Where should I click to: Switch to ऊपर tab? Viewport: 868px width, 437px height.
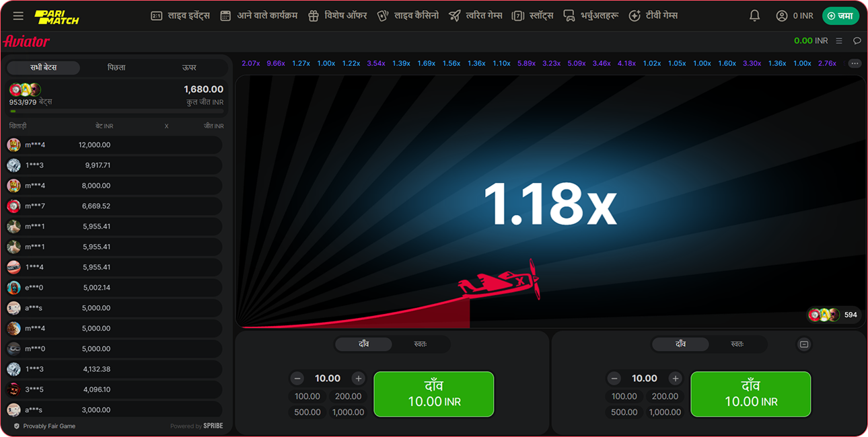click(189, 68)
